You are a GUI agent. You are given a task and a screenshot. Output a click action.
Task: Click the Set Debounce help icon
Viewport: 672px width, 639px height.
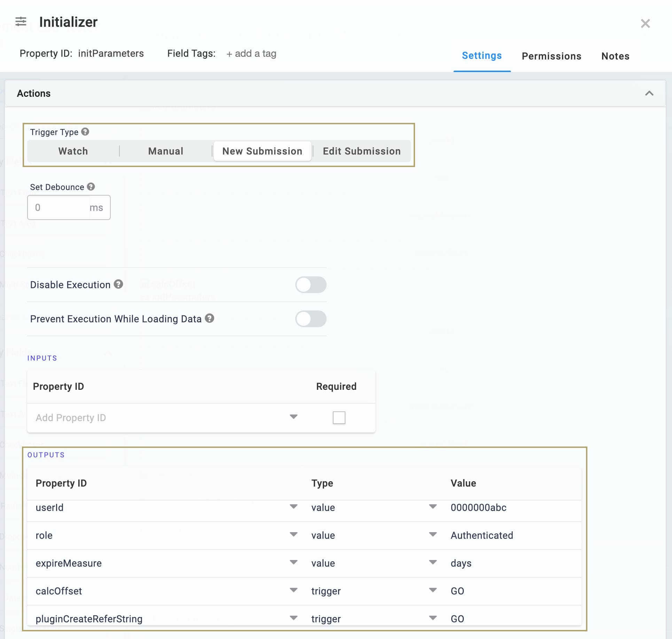(91, 187)
